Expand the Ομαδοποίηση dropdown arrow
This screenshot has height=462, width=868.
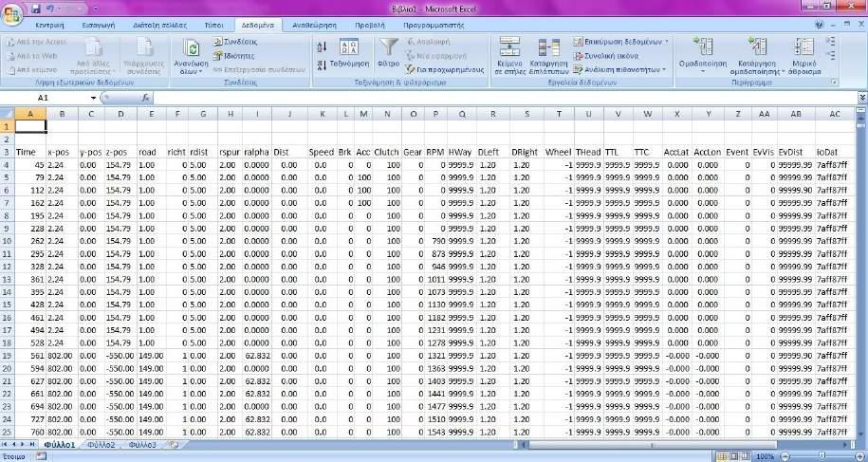(703, 72)
